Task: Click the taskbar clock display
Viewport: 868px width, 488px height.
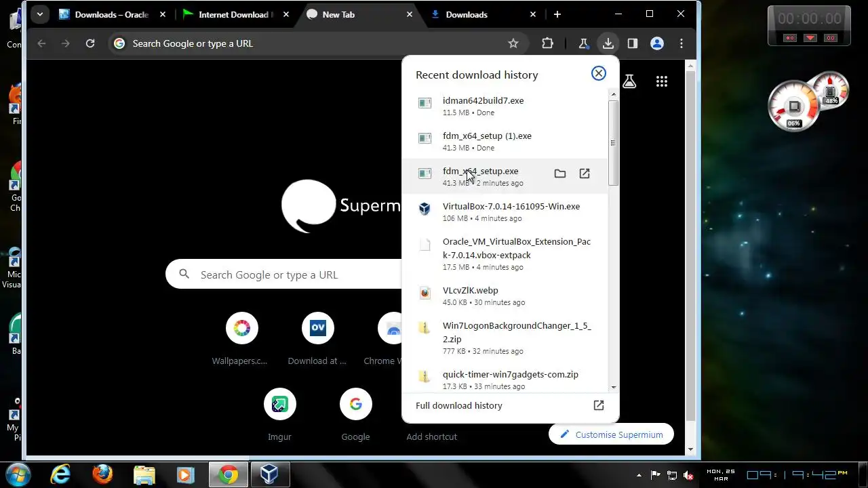Action: 797,474
